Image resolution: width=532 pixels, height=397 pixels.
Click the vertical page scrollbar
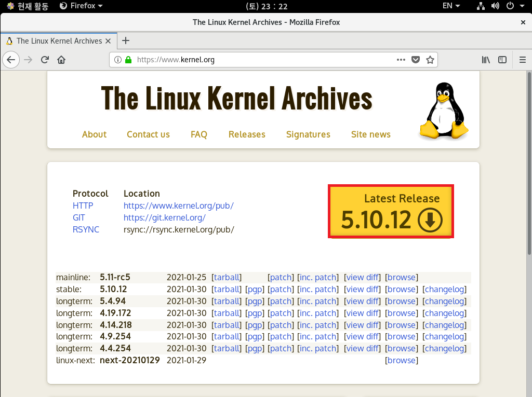coord(529,163)
